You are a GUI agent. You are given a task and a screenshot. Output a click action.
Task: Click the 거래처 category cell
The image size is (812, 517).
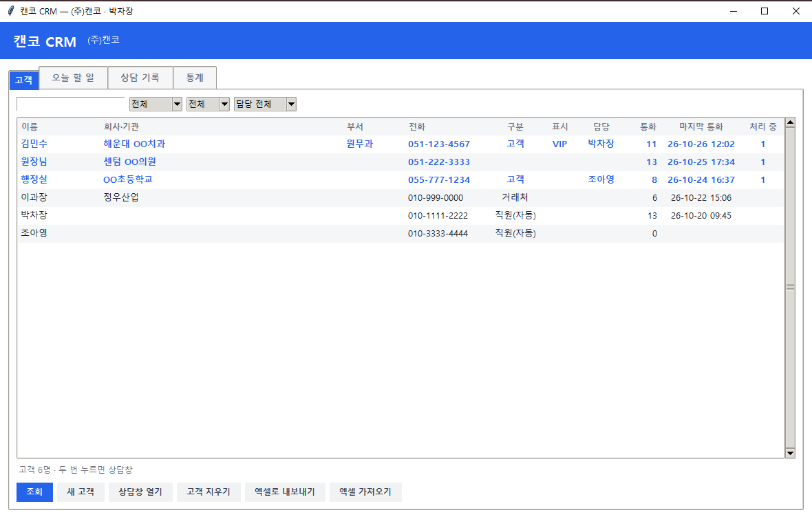(x=515, y=198)
